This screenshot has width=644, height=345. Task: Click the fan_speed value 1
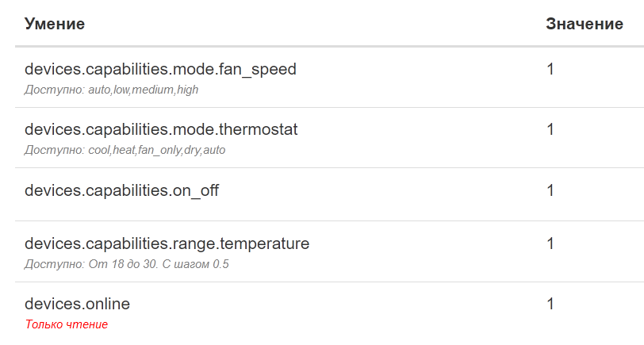point(550,70)
